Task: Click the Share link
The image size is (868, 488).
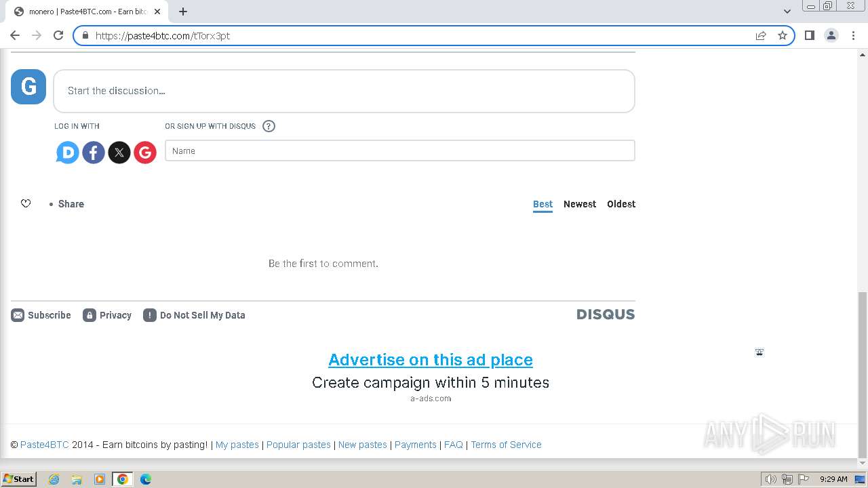Action: pos(71,204)
